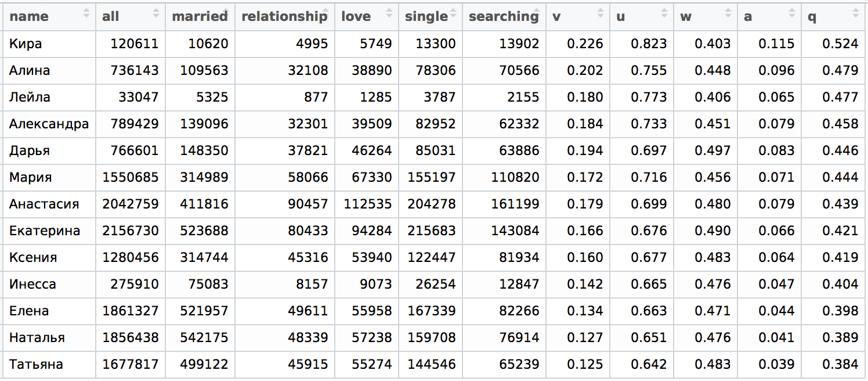This screenshot has width=868, height=381.
Task: Click the Анастасия row name
Action: tap(44, 204)
